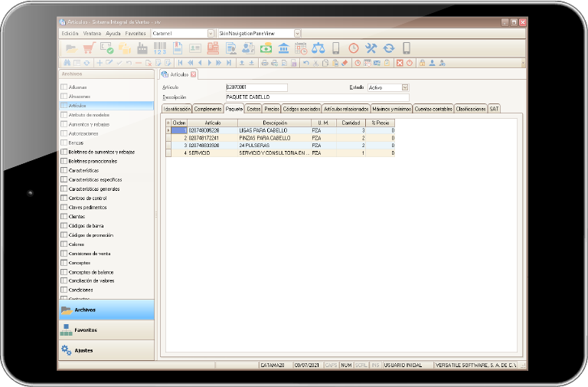Click the blue circular sync arrows icon
Image resolution: width=588 pixels, height=387 pixels.
point(389,48)
